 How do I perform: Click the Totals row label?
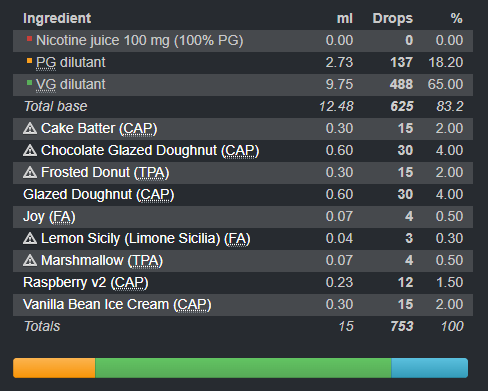(x=42, y=326)
